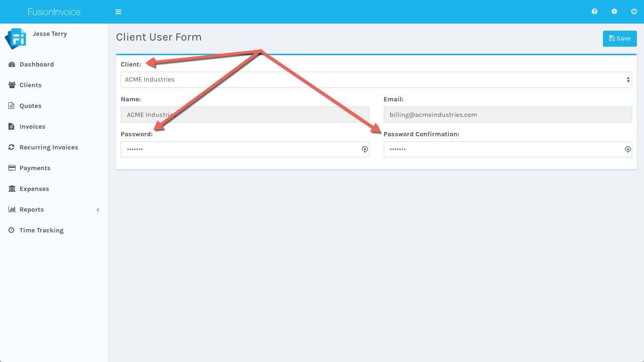Save the client user form

coord(619,39)
